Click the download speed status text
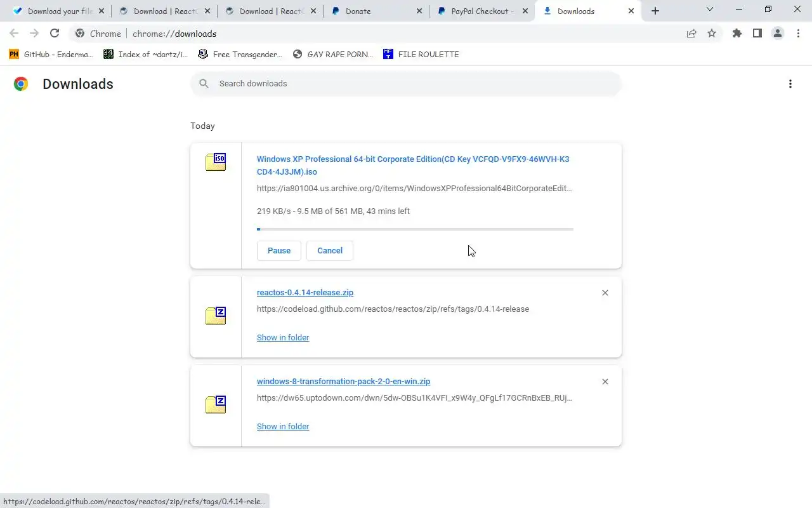The image size is (812, 508). point(333,211)
